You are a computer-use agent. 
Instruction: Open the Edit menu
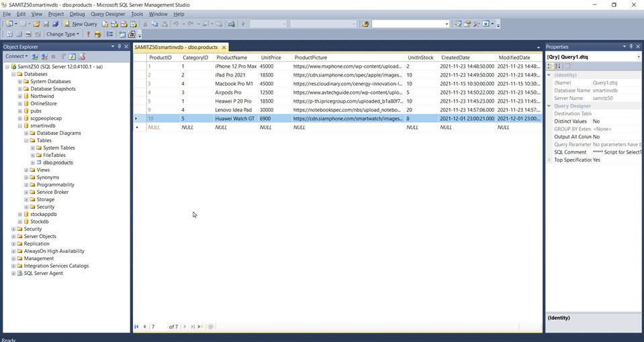(21, 14)
